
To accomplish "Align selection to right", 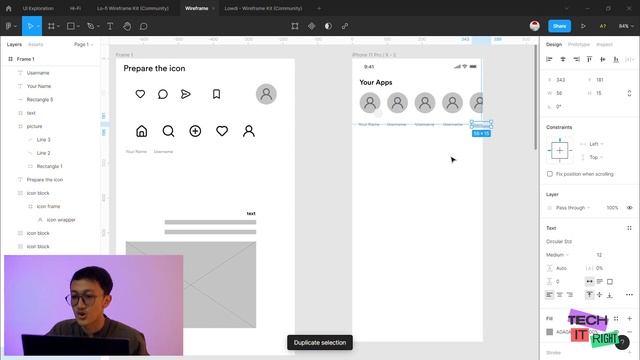I will [x=576, y=59].
